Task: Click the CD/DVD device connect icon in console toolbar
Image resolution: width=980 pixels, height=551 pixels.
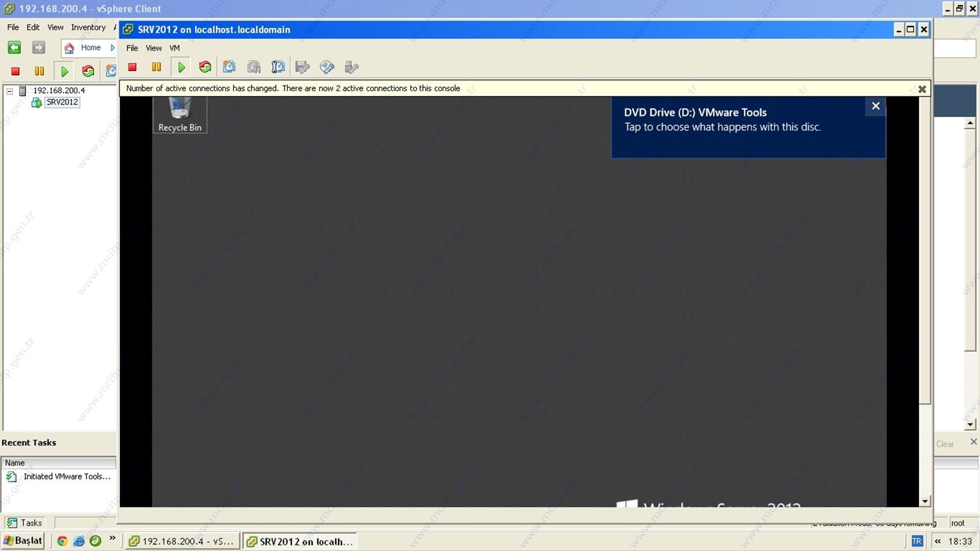Action: (327, 67)
